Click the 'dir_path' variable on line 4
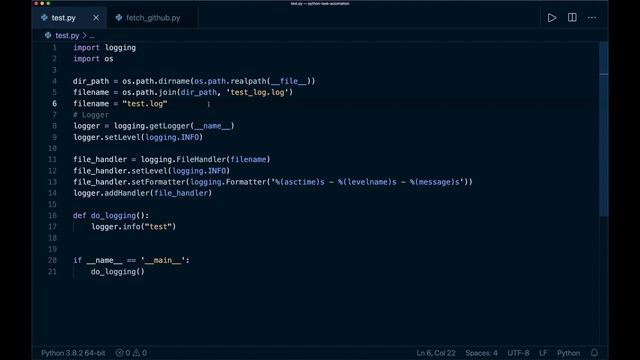Image resolution: width=640 pixels, height=360 pixels. pyautogui.click(x=91, y=81)
